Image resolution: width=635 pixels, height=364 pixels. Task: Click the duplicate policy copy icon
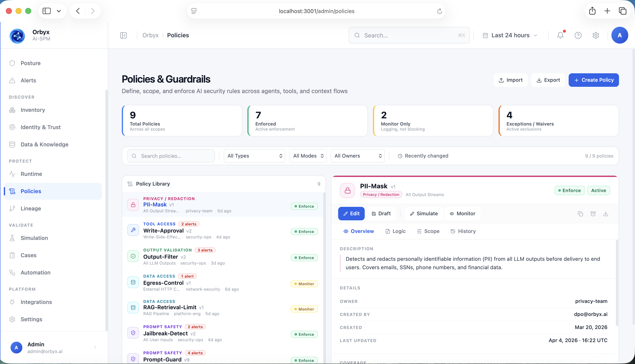580,214
